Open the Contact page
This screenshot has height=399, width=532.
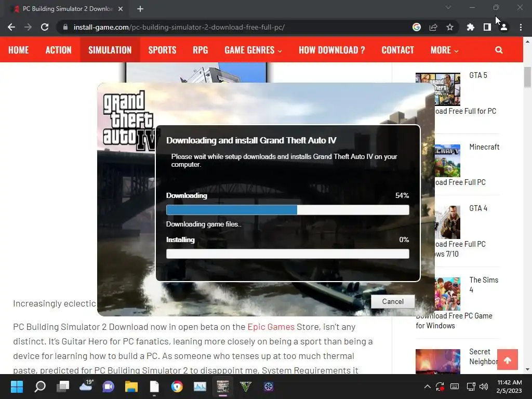397,50
